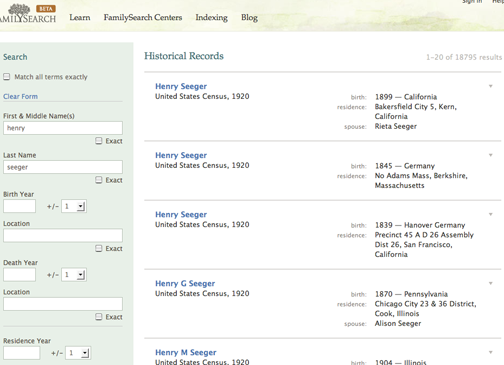Focus the First & Middle Name(s) field
This screenshot has height=365, width=504.
point(63,128)
